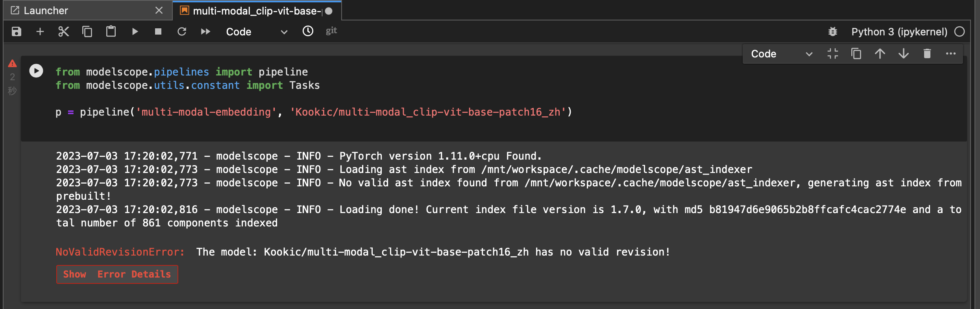Copy the selected cell in the main toolbar
Screen dimensions: 980x309
(x=87, y=31)
